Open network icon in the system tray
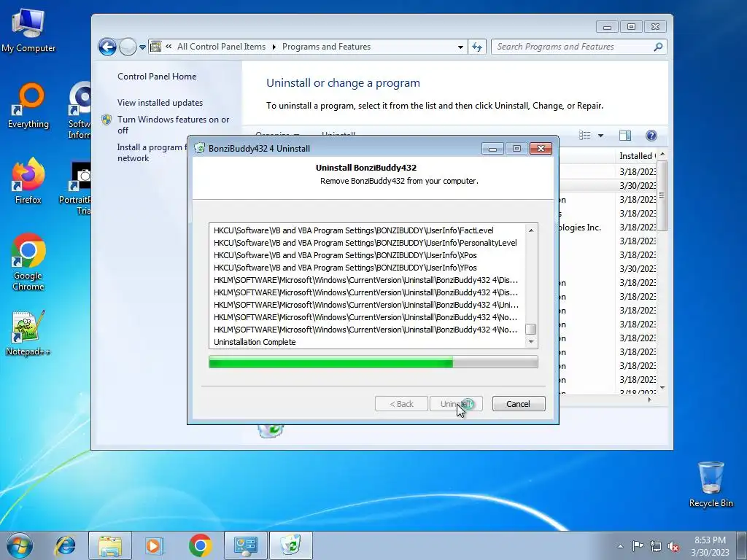Viewport: 747px width, 560px height. tap(656, 546)
